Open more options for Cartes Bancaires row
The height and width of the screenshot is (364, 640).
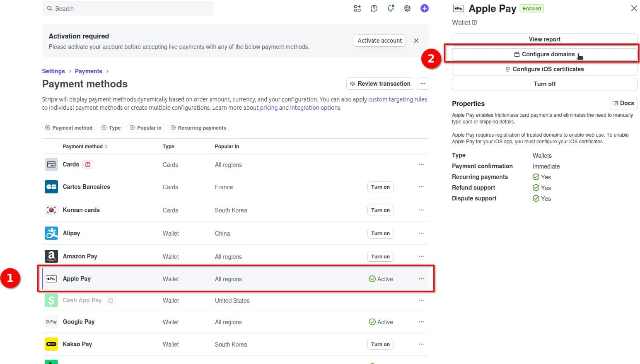(421, 187)
